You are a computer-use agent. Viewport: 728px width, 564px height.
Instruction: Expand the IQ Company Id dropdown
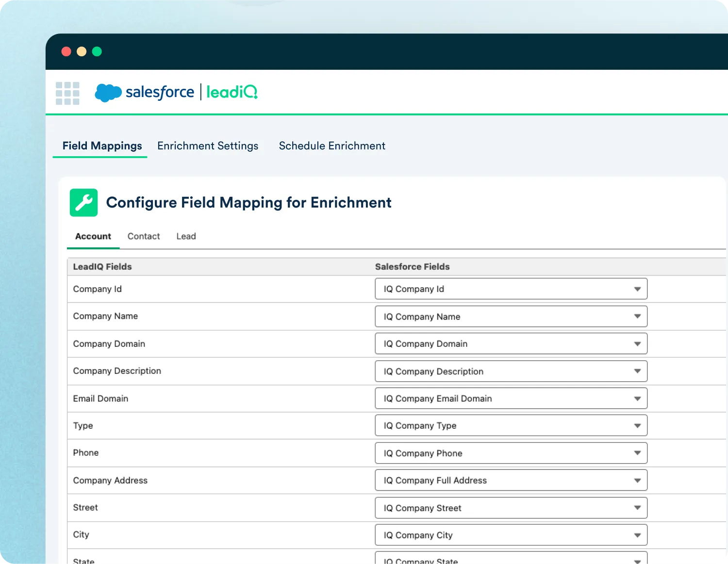[511, 289]
